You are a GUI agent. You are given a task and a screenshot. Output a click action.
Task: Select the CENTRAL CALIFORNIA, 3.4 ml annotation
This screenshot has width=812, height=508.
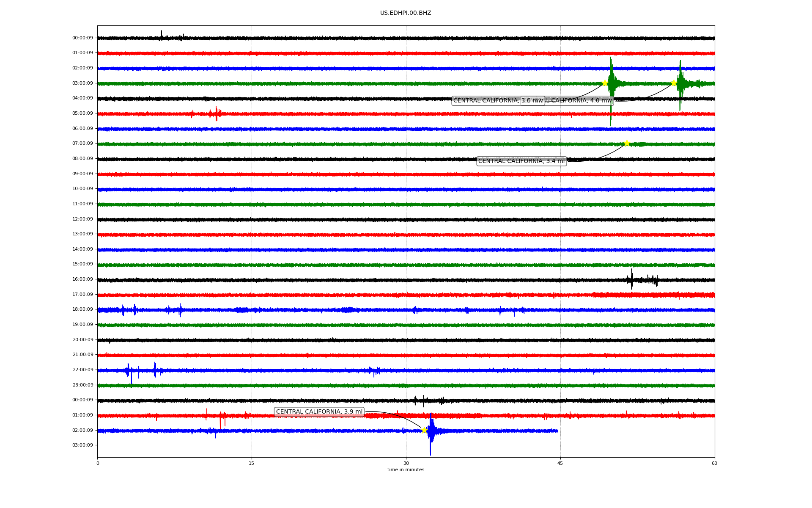point(521,161)
